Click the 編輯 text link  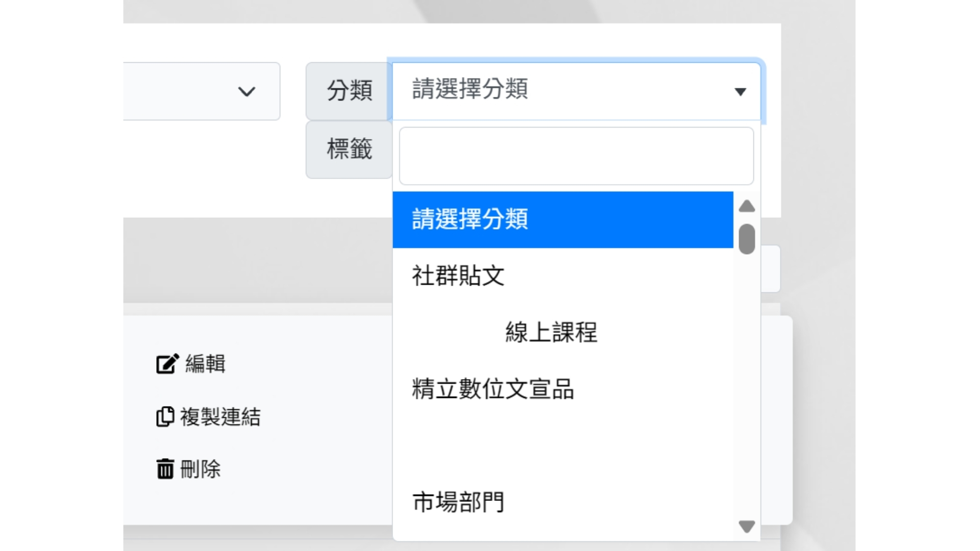coord(205,364)
